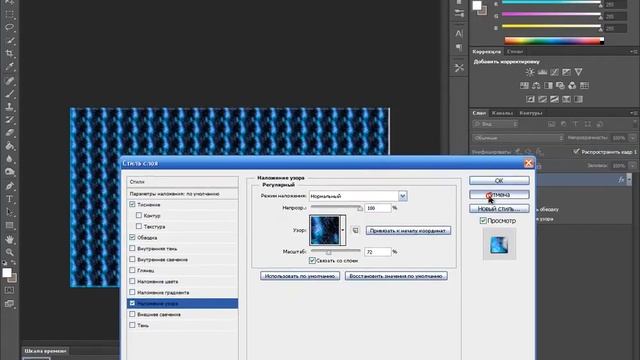Select the Brush tool

10,93
